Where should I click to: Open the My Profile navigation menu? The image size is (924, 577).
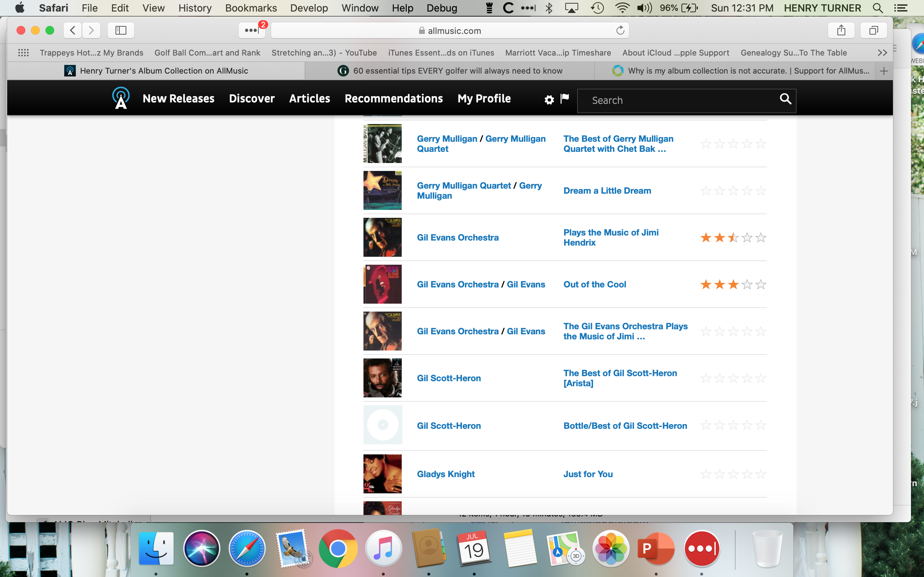point(484,98)
